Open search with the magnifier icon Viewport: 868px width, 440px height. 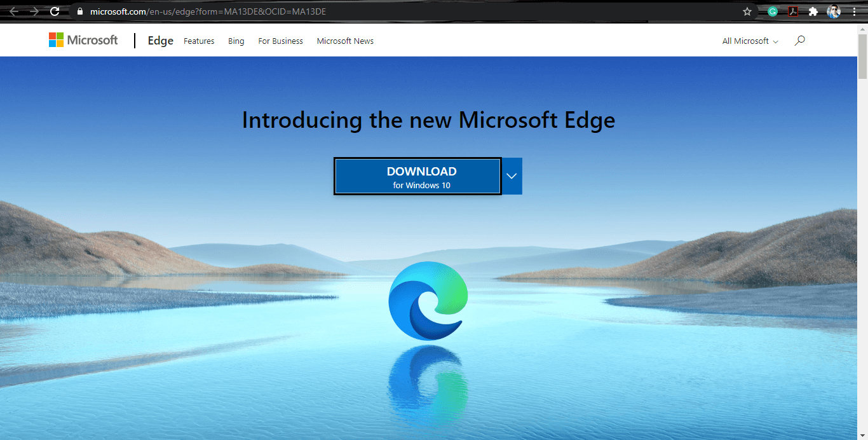799,40
